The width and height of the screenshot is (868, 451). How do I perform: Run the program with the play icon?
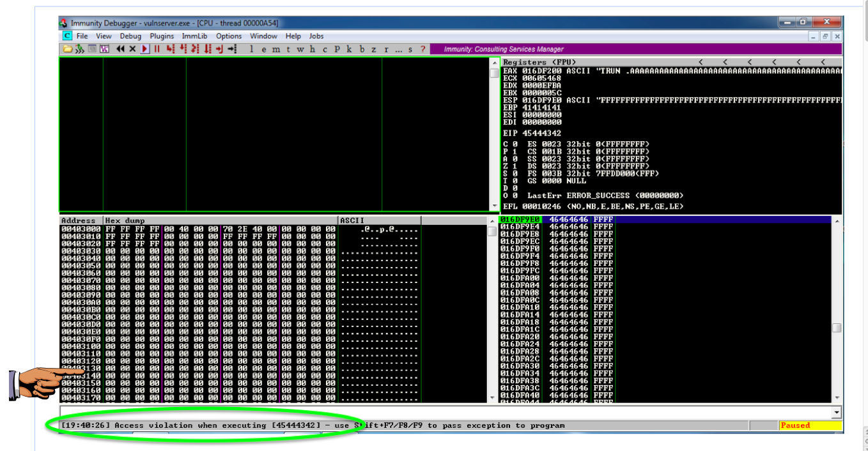144,49
